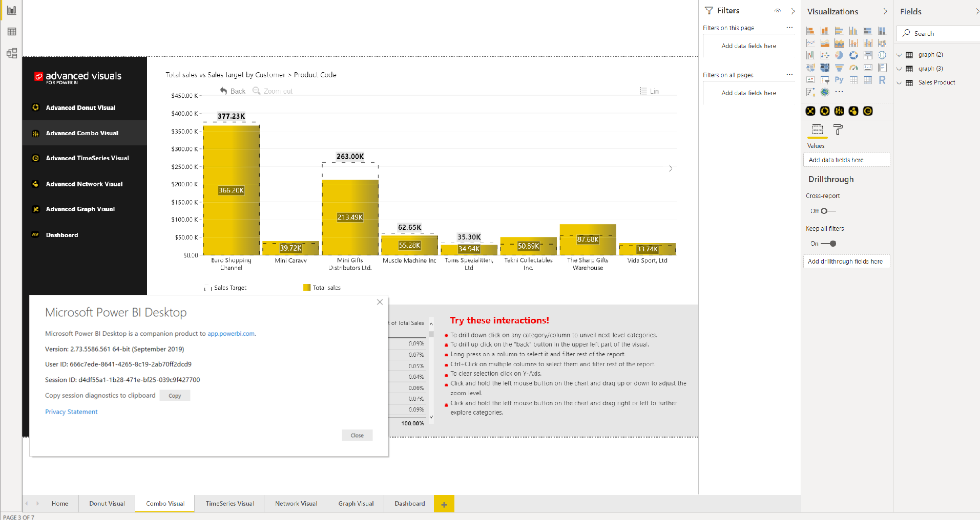Expand the graph (3) table
The height and width of the screenshot is (520, 980).
899,69
